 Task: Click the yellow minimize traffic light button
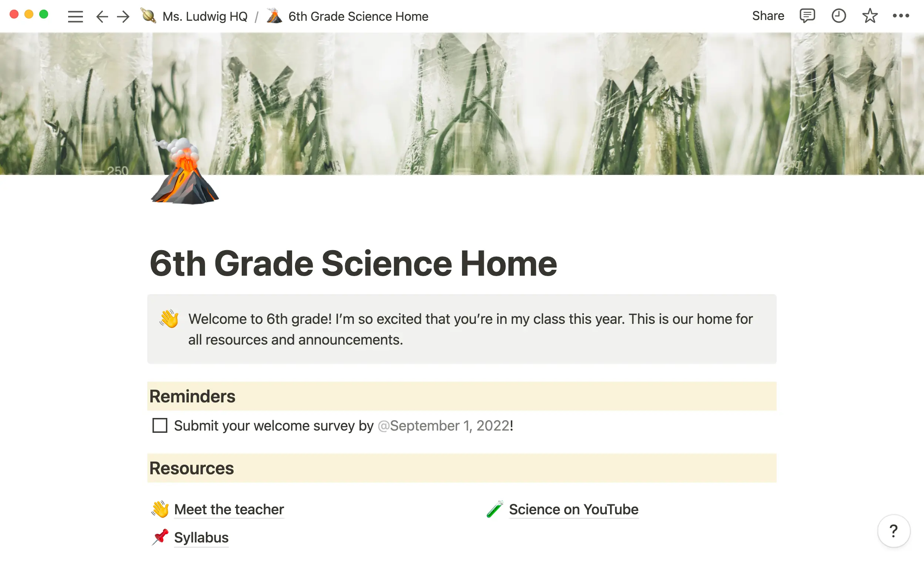[29, 14]
